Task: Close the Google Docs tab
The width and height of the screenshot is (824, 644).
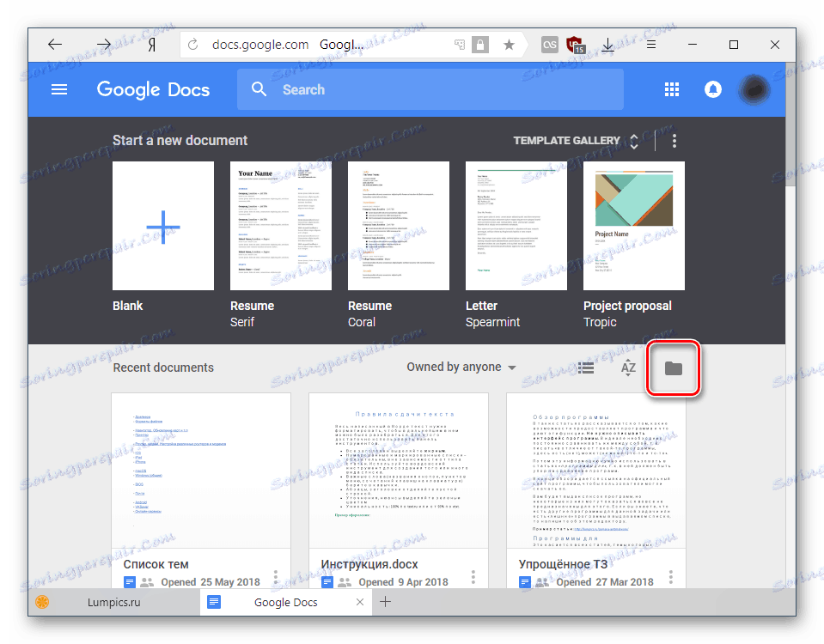Action: 359,602
